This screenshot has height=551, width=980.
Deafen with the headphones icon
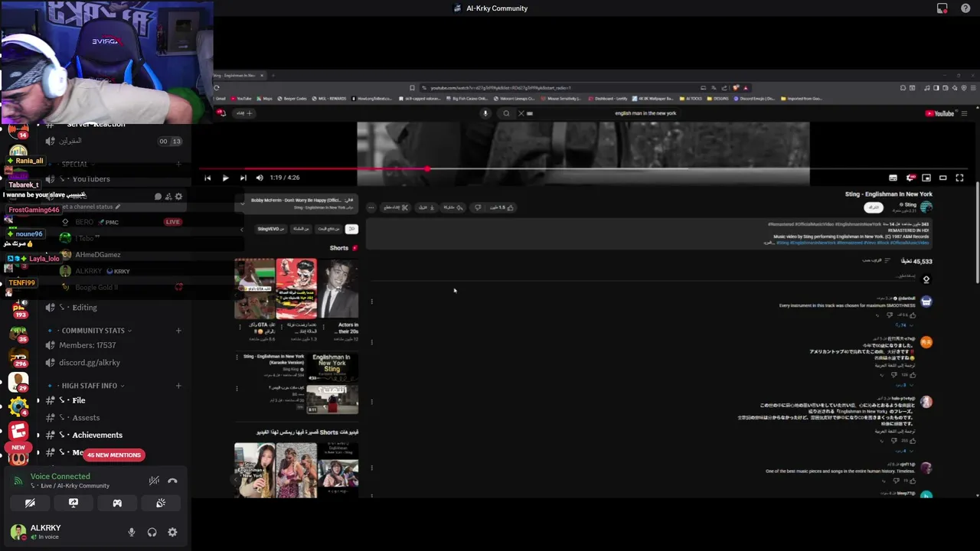[x=152, y=533]
